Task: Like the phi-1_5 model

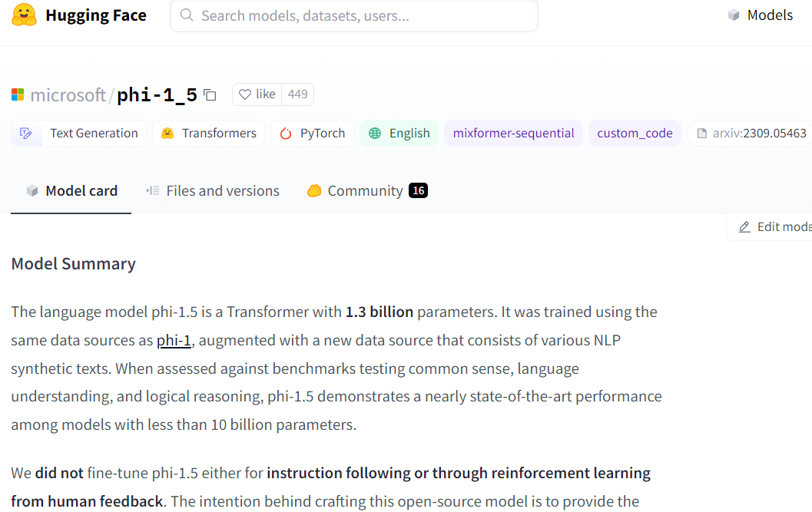Action: (x=257, y=94)
